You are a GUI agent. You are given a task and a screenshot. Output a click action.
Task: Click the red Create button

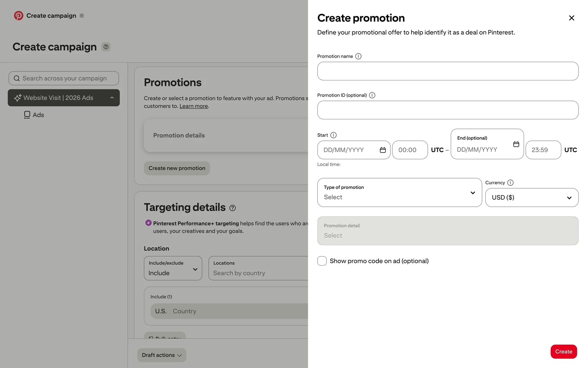coord(563,351)
